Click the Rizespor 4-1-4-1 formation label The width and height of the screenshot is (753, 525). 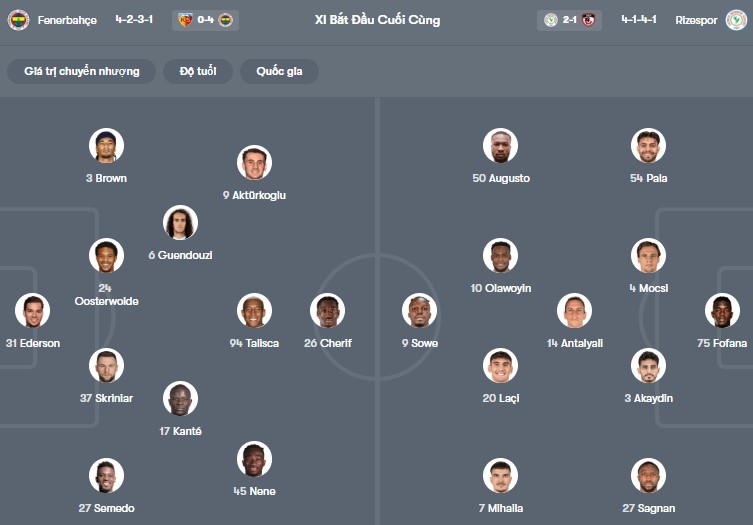pos(639,20)
